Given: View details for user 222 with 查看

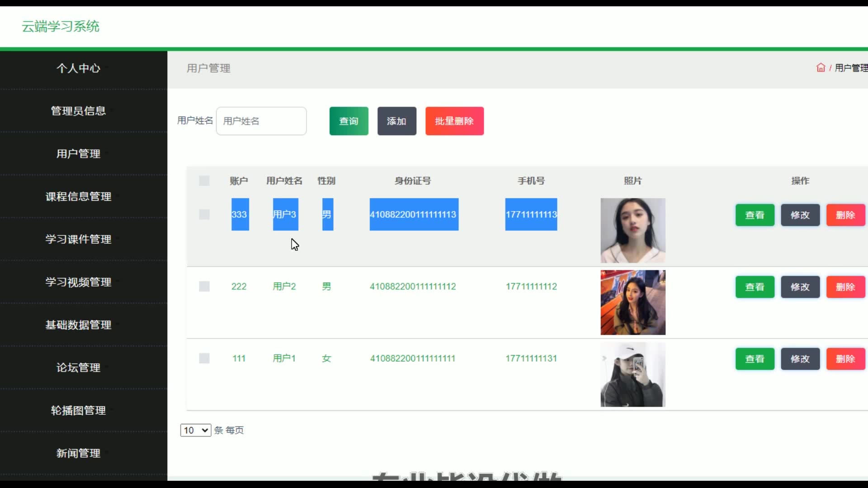Looking at the screenshot, I should 755,287.
